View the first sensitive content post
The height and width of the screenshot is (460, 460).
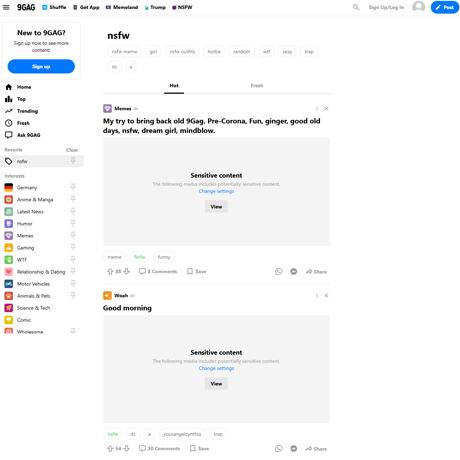click(216, 207)
